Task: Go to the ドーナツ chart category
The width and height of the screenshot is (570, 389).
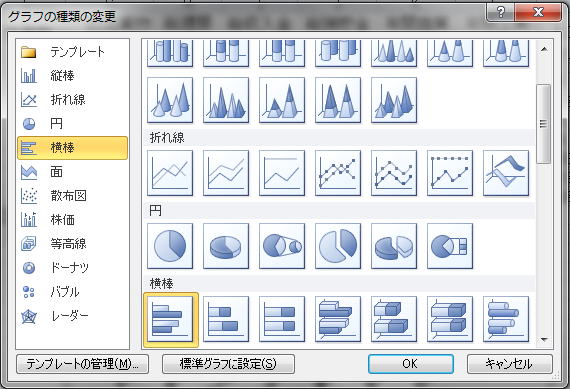Action: pyautogui.click(x=73, y=268)
